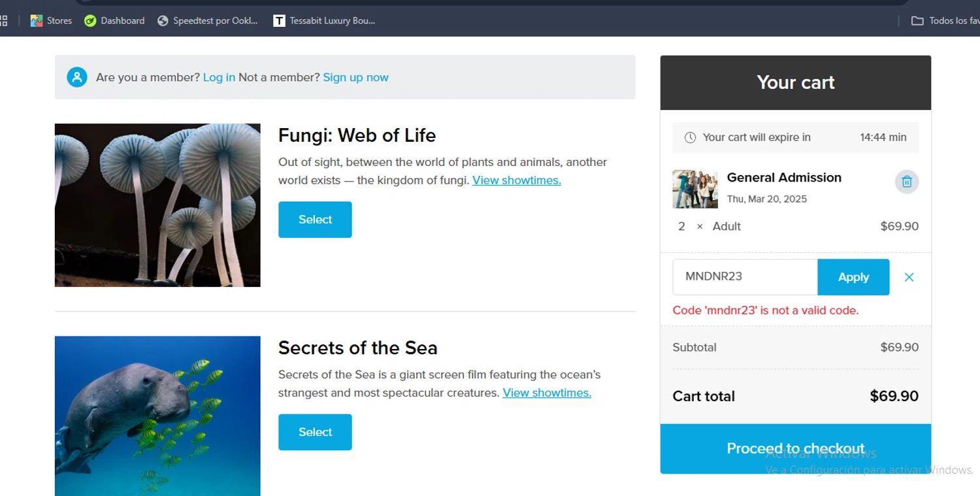Viewport: 980px width, 496px height.
Task: Open the apps grid icon in bookmarks bar
Action: coord(3,21)
